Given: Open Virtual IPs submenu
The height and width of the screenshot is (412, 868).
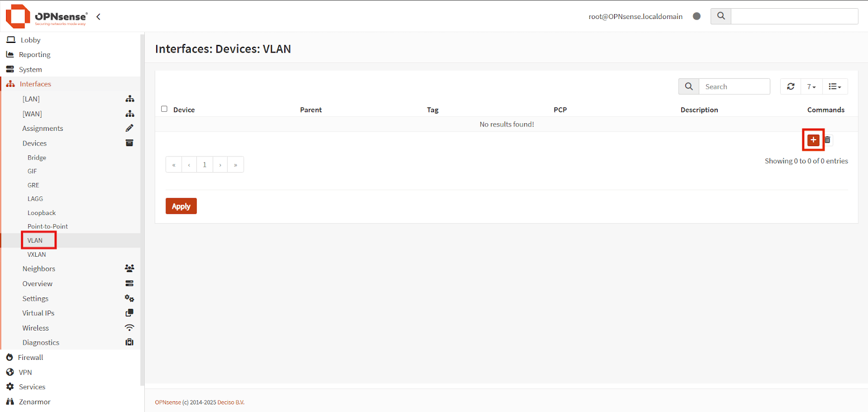Looking at the screenshot, I should tap(38, 313).
